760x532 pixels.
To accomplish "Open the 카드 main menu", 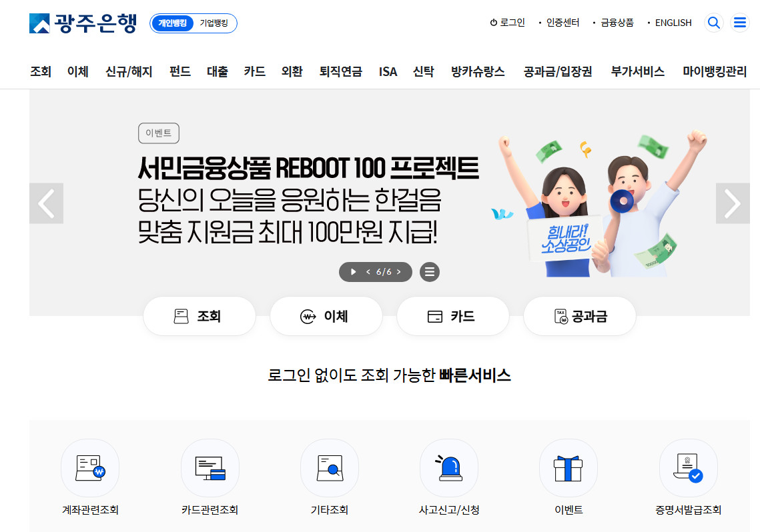I will [254, 71].
